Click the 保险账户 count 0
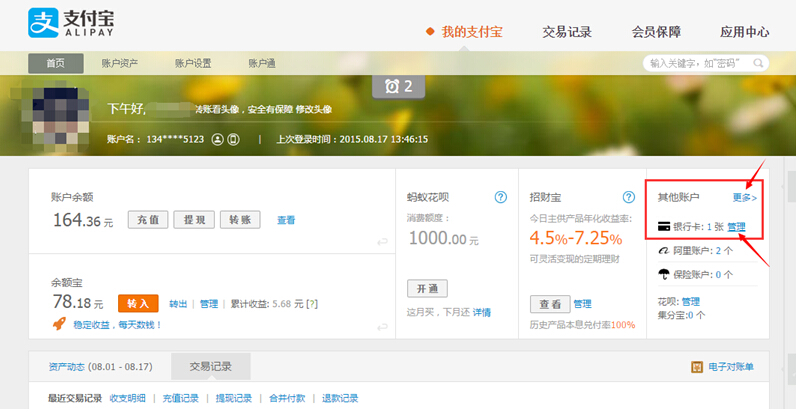The width and height of the screenshot is (797, 412). [718, 275]
